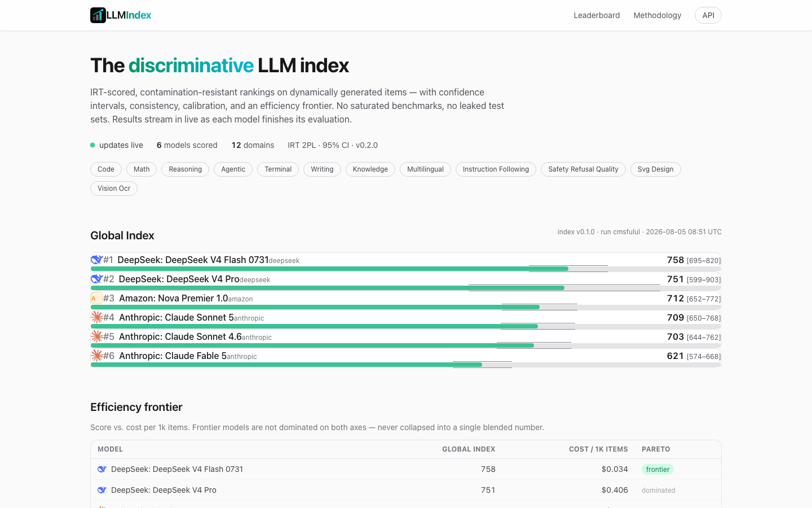
Task: Click '12 domains' stat
Action: click(253, 145)
